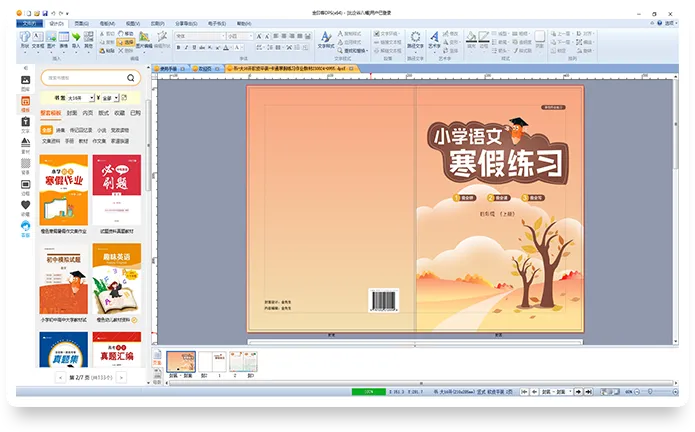The width and height of the screenshot is (695, 432).
Task: Open the 图库 image library sidebar icon
Action: pos(25,80)
